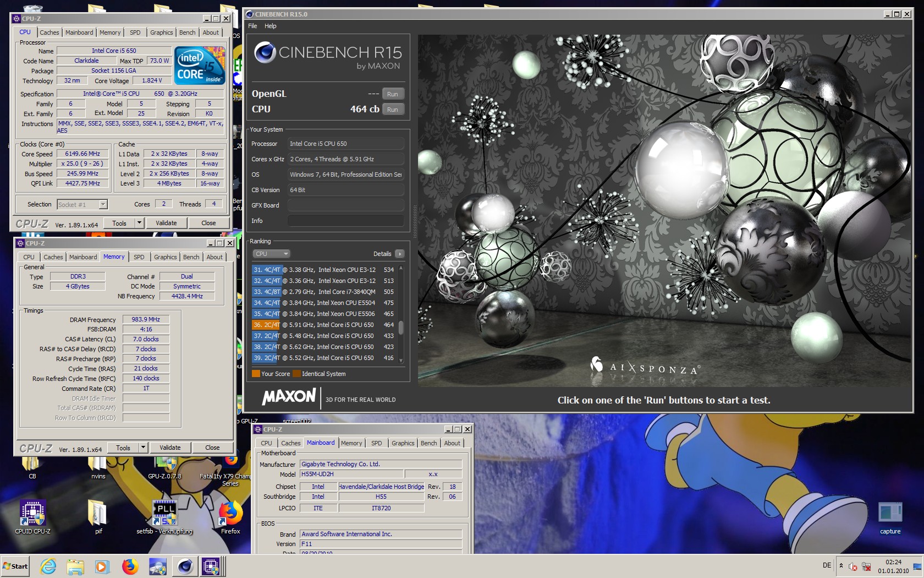Click the Info input field in Cinebench
This screenshot has width=924, height=578.
[x=346, y=221]
